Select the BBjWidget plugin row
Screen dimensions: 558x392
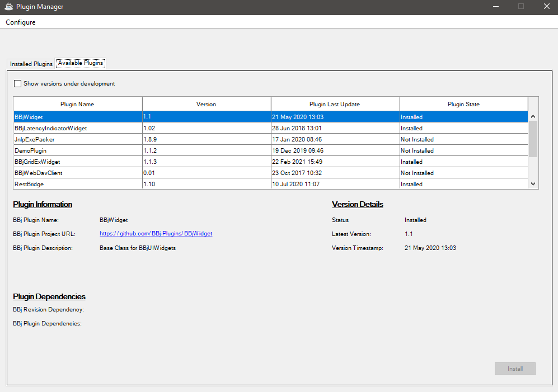pyautogui.click(x=270, y=117)
